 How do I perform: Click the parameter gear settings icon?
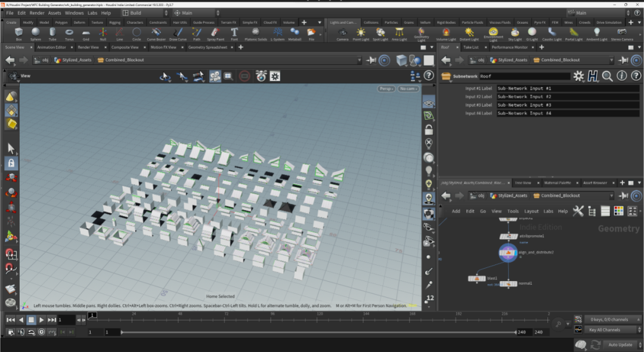click(x=578, y=76)
